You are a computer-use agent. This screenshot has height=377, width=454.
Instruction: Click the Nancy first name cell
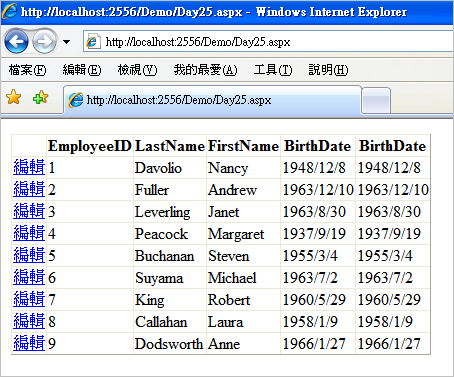click(x=243, y=168)
